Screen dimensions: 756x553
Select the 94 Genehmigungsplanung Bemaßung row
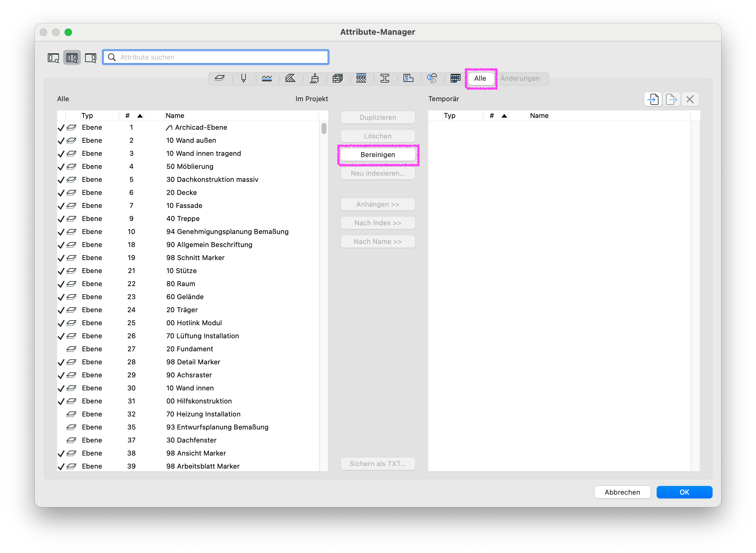click(188, 232)
